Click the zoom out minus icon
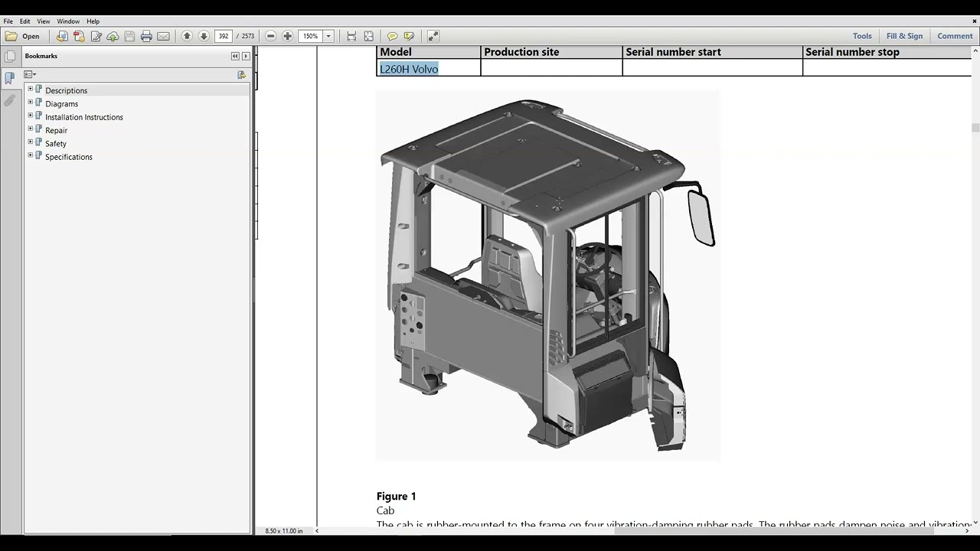Viewport: 980px width, 551px height. [270, 36]
